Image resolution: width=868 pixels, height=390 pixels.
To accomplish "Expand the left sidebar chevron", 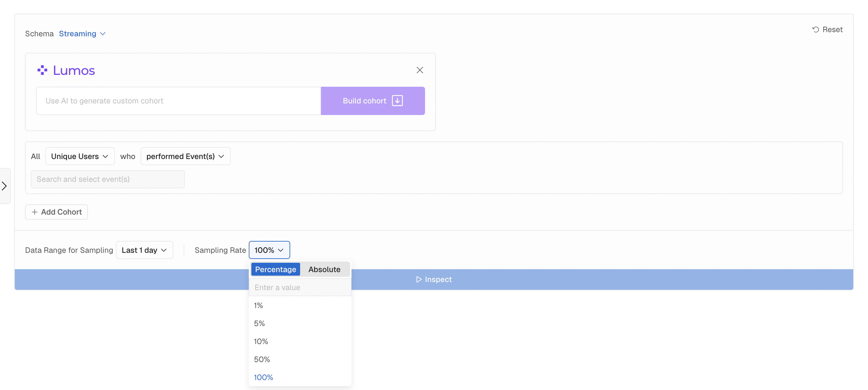I will [4, 186].
